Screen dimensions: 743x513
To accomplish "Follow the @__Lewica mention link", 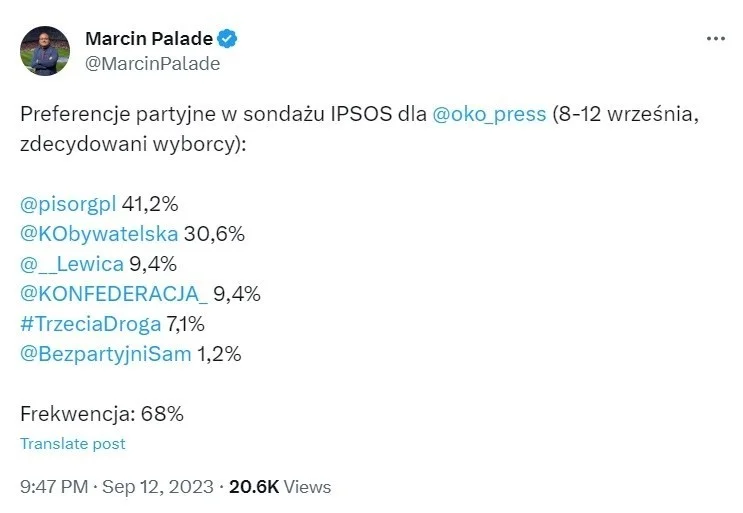I will tap(72, 264).
